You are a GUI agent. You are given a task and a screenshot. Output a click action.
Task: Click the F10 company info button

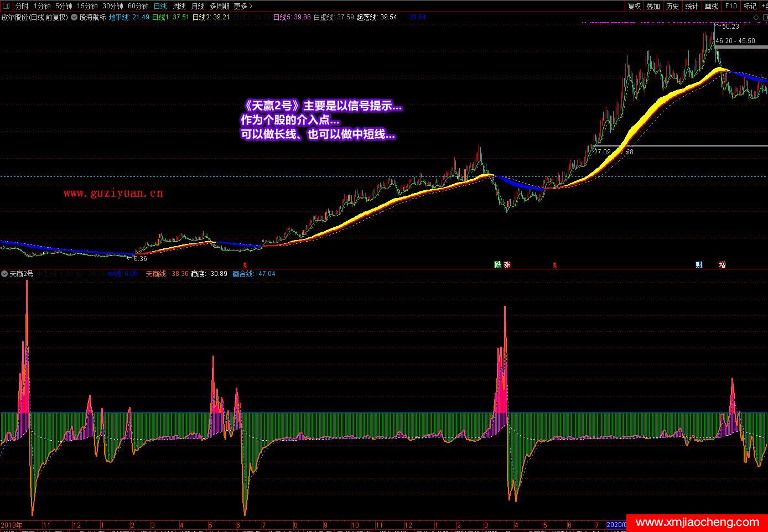[731, 6]
